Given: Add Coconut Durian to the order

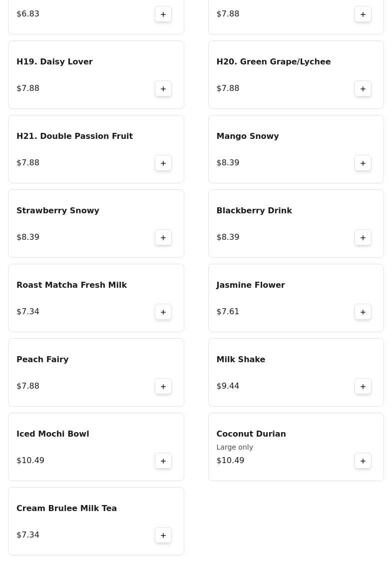Looking at the screenshot, I should coord(363,461).
